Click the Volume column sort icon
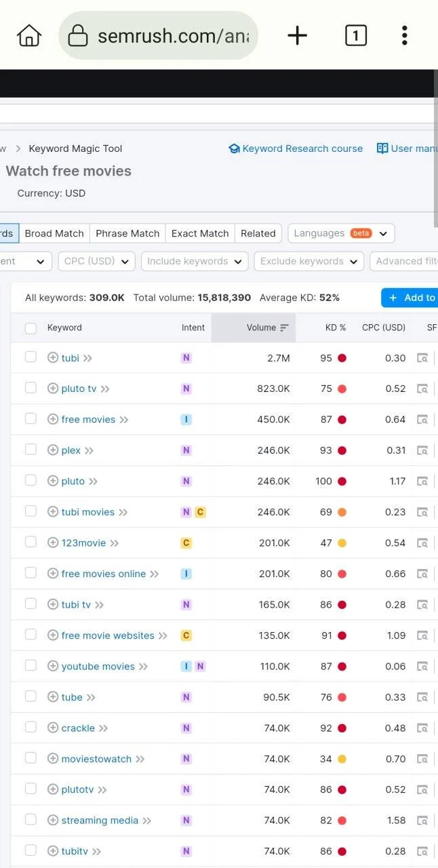The width and height of the screenshot is (438, 868). 284,328
